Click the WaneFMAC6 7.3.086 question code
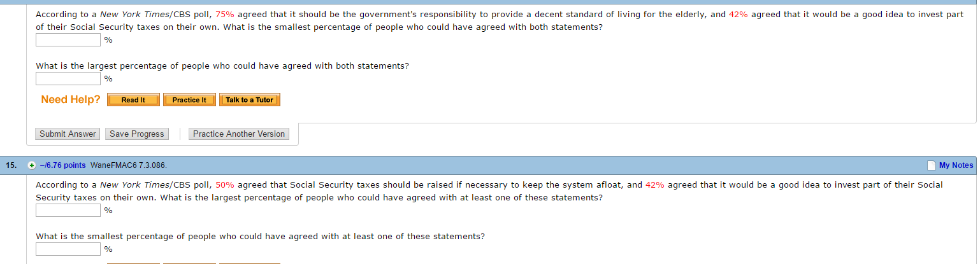Image resolution: width=980 pixels, height=264 pixels. click(129, 165)
